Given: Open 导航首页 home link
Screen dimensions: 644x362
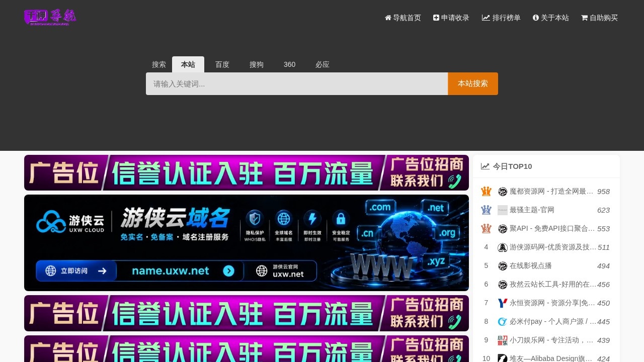Looking at the screenshot, I should [403, 18].
